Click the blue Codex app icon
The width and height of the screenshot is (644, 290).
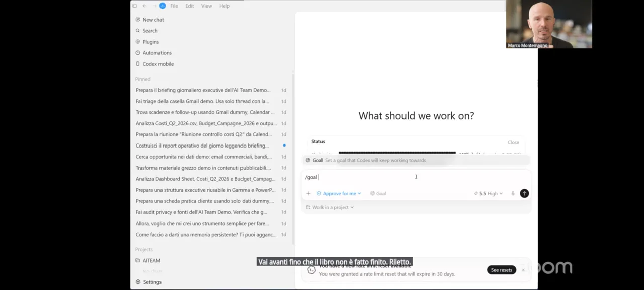[x=163, y=6]
